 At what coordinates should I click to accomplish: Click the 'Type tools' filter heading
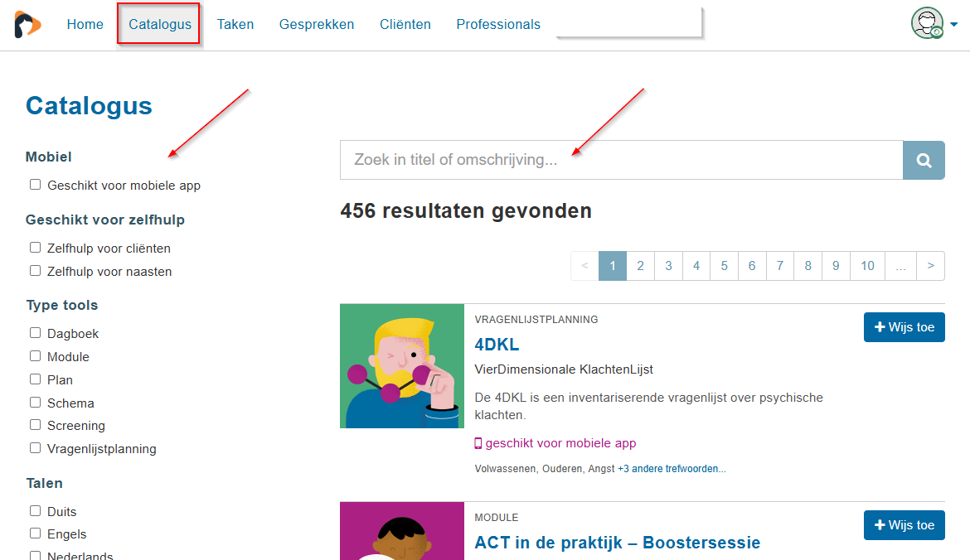point(62,306)
